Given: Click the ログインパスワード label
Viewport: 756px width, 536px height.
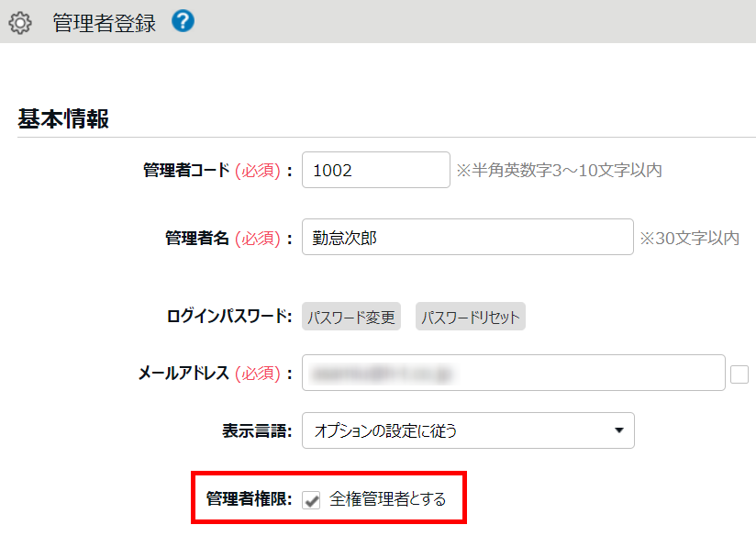Looking at the screenshot, I should click(x=229, y=317).
